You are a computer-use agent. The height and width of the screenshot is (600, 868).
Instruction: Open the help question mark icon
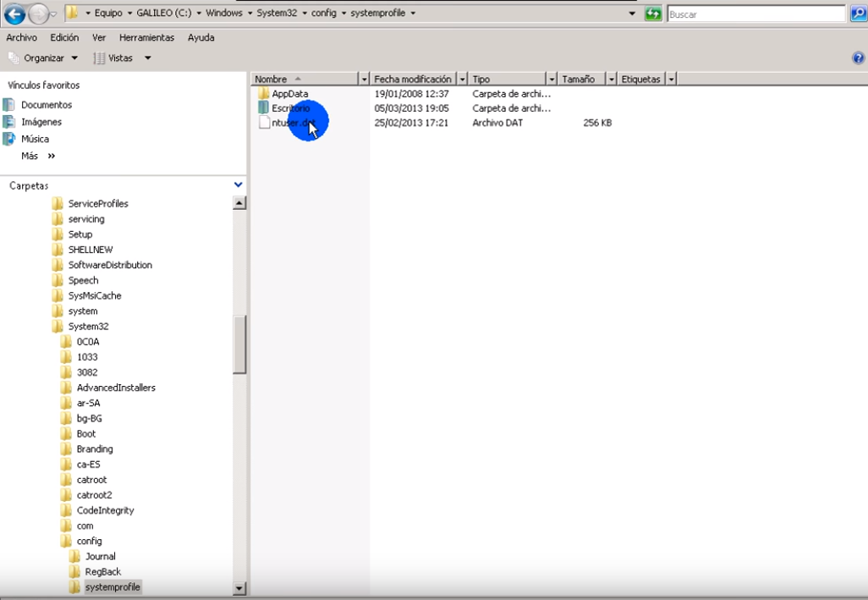pyautogui.click(x=858, y=58)
